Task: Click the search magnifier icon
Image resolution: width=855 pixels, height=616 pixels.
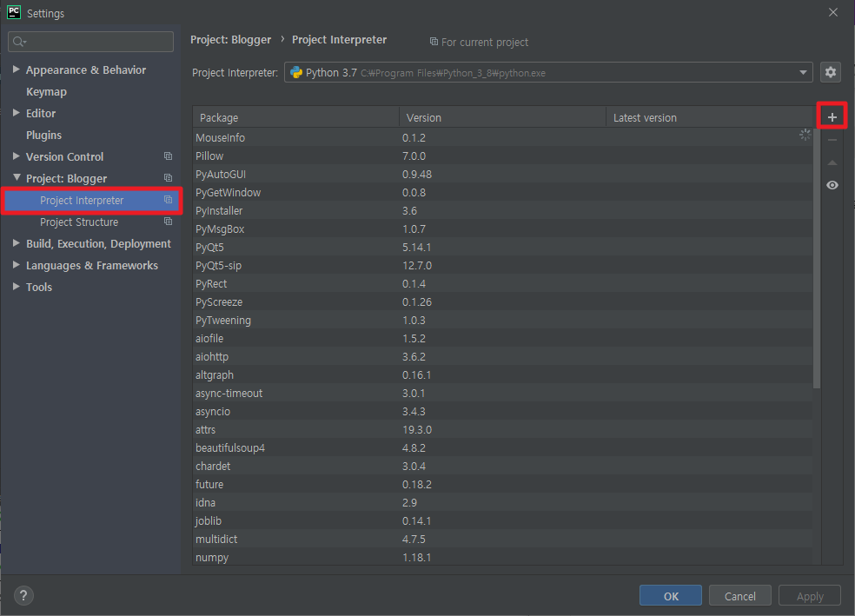Action: pos(19,42)
